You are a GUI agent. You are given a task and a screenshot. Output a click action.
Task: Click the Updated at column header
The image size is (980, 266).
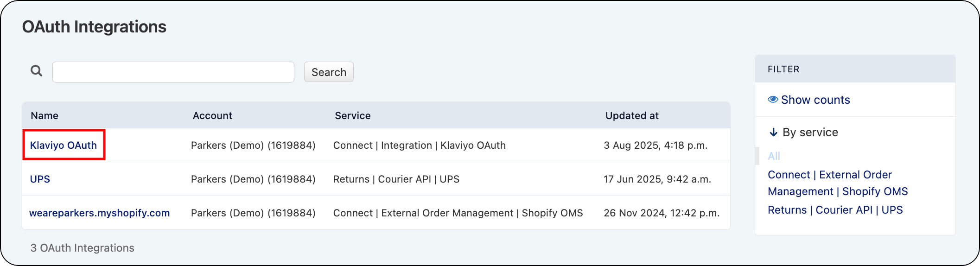[632, 115]
